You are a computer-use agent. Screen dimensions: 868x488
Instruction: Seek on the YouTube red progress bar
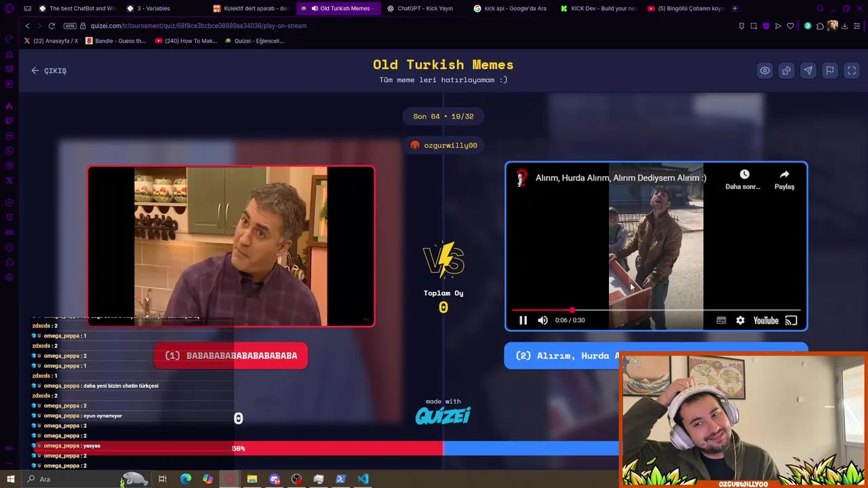tap(656, 310)
